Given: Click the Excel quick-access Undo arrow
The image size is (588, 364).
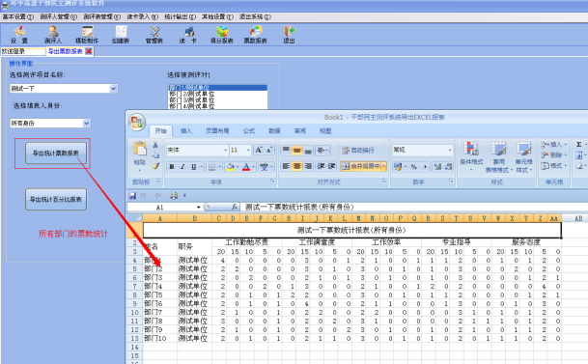Looking at the screenshot, I should pyautogui.click(x=143, y=195).
